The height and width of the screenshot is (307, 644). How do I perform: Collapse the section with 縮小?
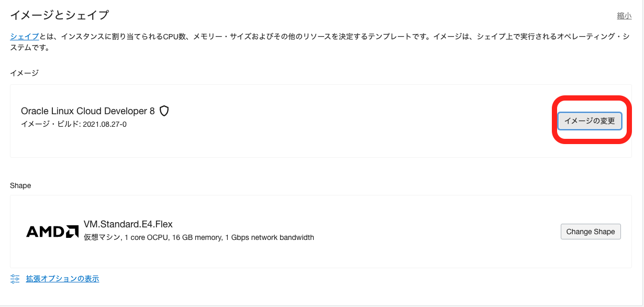pos(624,16)
